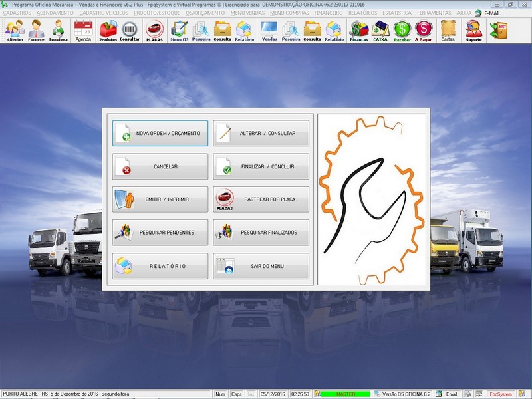Image resolution: width=532 pixels, height=399 pixels.
Task: Click PESQUISAR FINALIZADOS button
Action: coord(261,232)
